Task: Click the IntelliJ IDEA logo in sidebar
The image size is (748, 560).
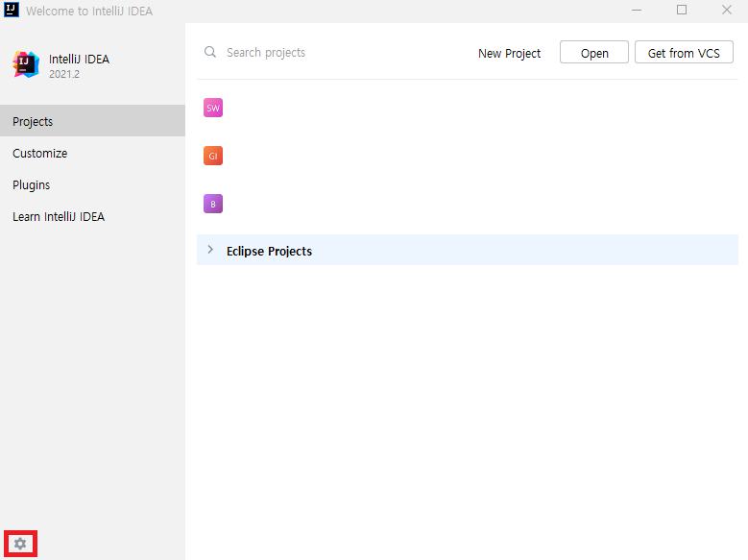Action: (26, 64)
